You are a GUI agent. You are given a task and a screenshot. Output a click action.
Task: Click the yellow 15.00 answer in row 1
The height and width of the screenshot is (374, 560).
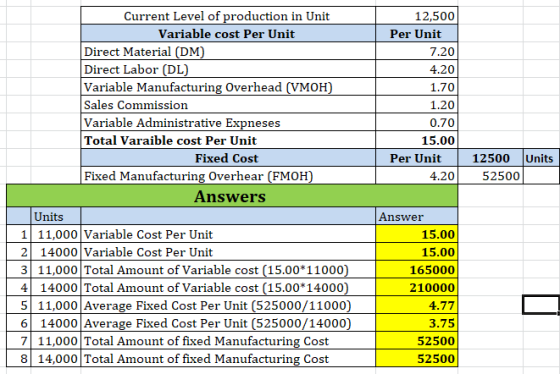[416, 234]
